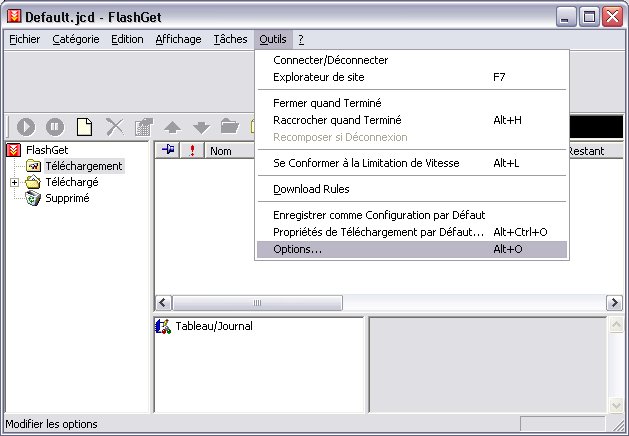This screenshot has height=436, width=629.
Task: Toggle Se Conformer à la Limitation de Vitesse
Action: pos(412,163)
